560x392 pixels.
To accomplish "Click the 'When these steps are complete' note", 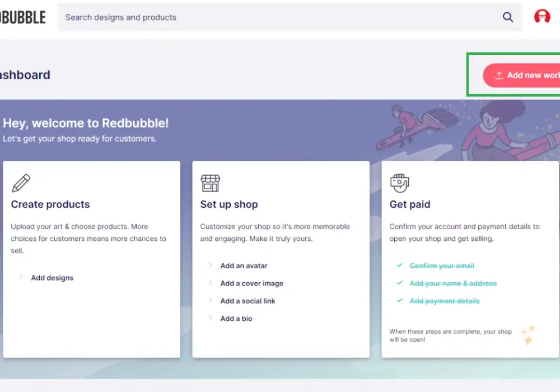I will pos(450,335).
